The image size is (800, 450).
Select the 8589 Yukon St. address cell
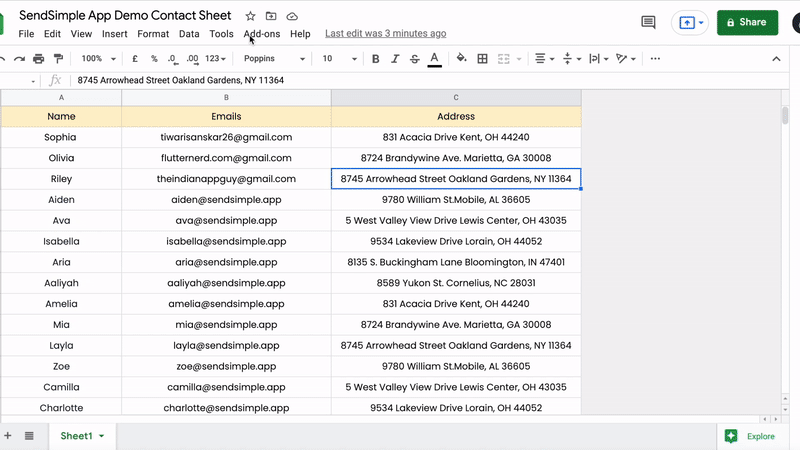point(456,283)
